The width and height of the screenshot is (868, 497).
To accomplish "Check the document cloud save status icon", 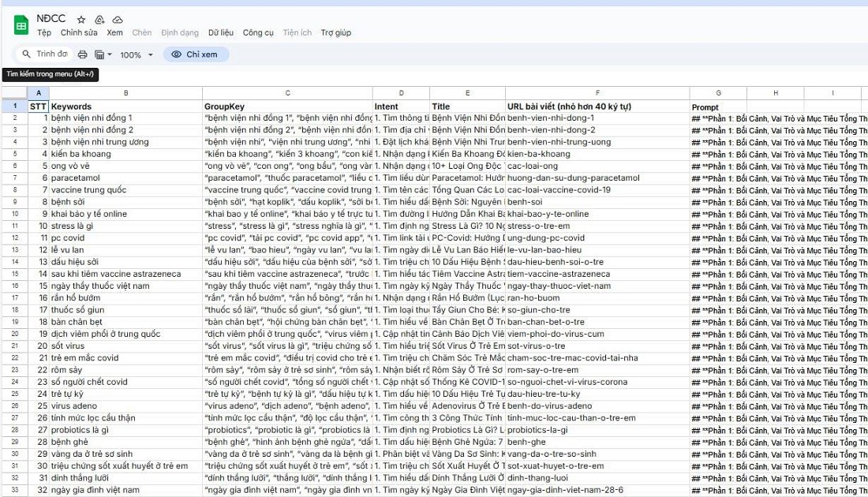I will 118,20.
